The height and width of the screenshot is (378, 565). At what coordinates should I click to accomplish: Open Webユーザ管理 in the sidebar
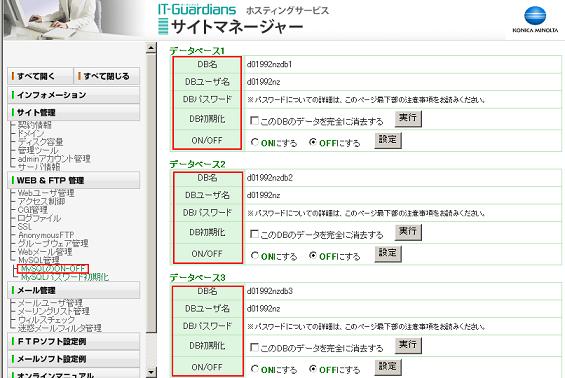tap(46, 193)
